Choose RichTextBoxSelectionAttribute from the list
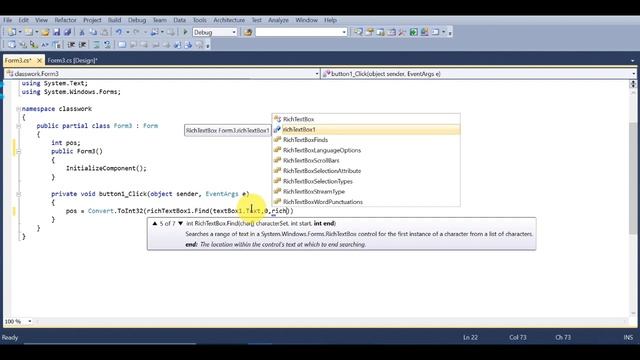 click(x=366, y=171)
